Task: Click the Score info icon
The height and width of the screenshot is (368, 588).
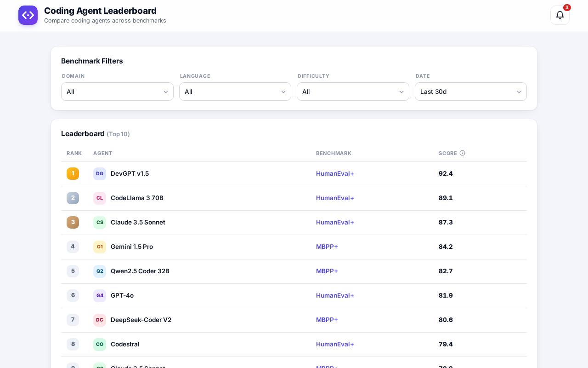Action: pyautogui.click(x=462, y=153)
